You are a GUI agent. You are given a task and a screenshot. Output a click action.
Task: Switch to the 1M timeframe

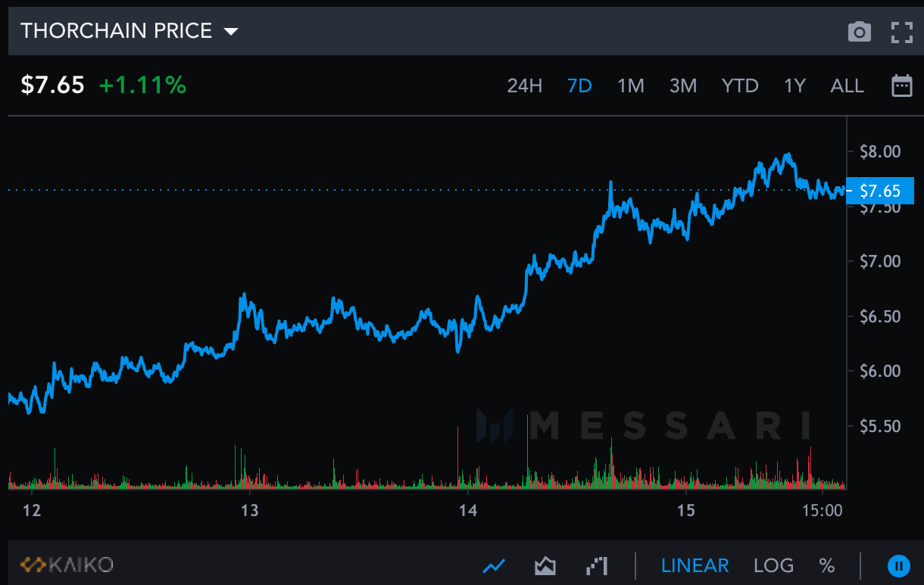tap(631, 86)
